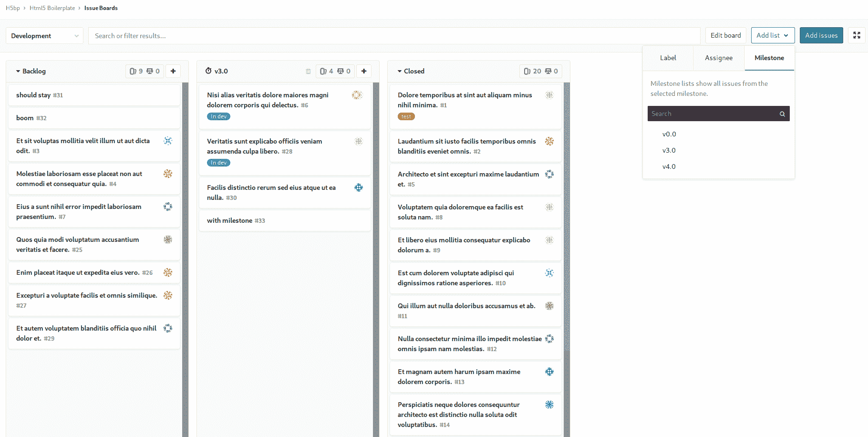Add new issue to Backlog using plus icon
This screenshot has width=868, height=437.
point(173,71)
